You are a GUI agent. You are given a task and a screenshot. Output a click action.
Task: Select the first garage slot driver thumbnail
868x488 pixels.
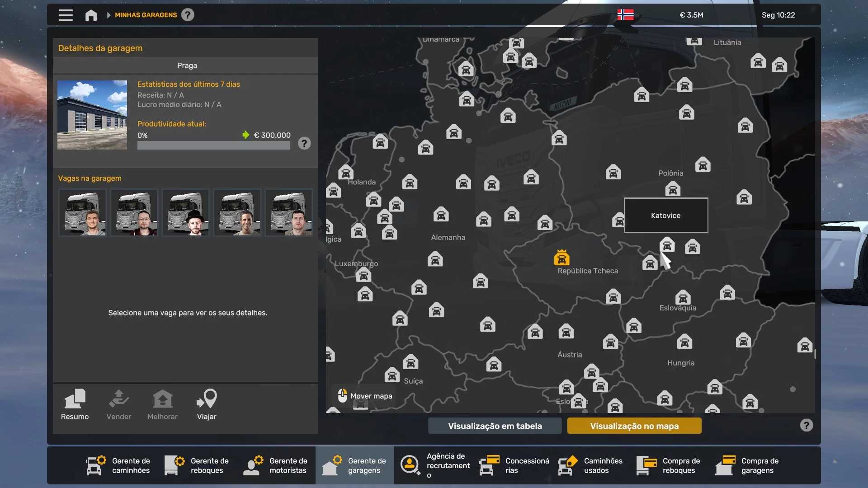83,212
